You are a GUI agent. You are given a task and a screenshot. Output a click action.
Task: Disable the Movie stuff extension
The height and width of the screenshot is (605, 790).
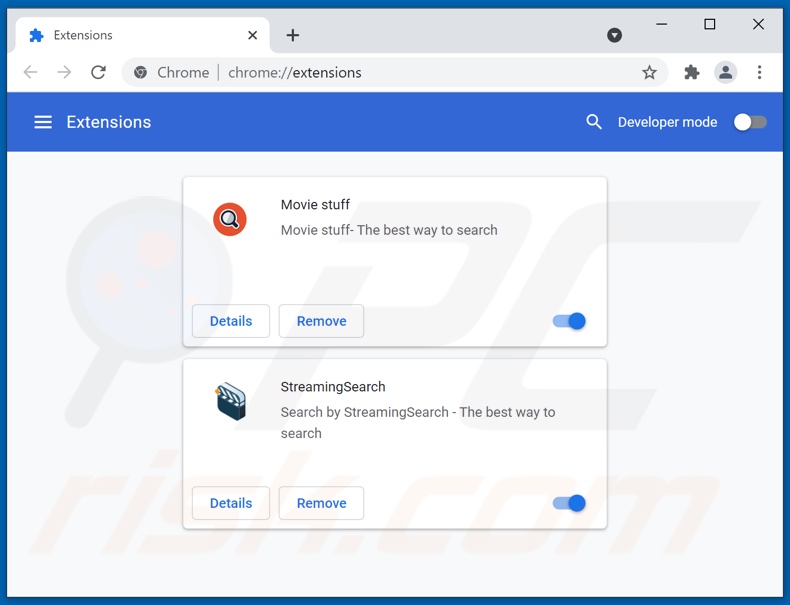569,321
